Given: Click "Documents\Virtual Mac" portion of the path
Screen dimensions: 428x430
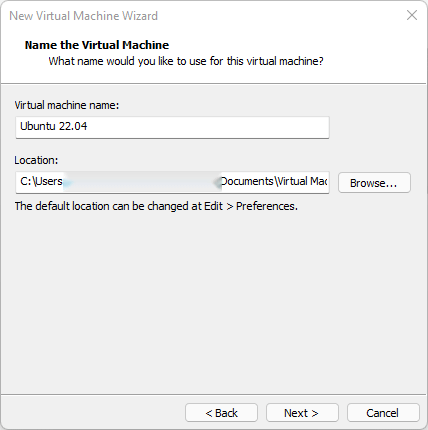Looking at the screenshot, I should coord(274,181).
